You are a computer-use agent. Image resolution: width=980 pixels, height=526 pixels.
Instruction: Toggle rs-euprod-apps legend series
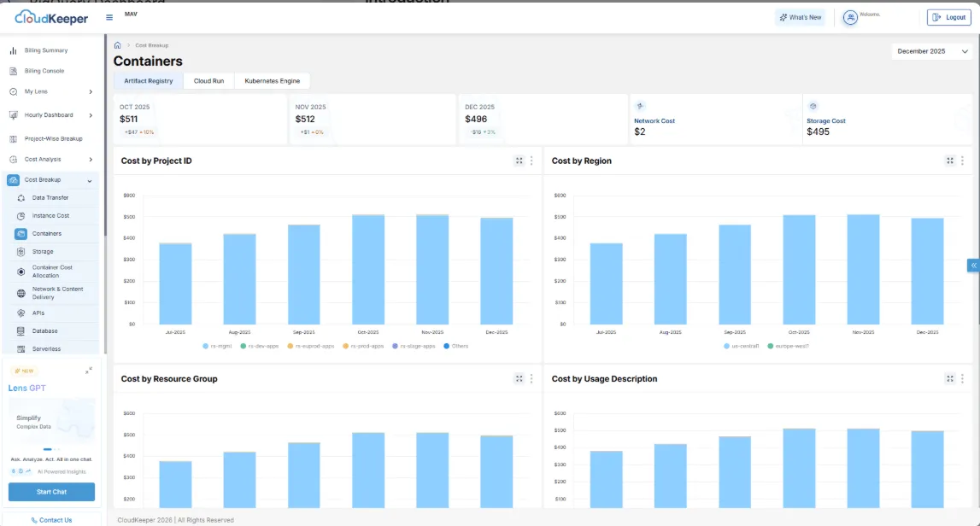[311, 346]
